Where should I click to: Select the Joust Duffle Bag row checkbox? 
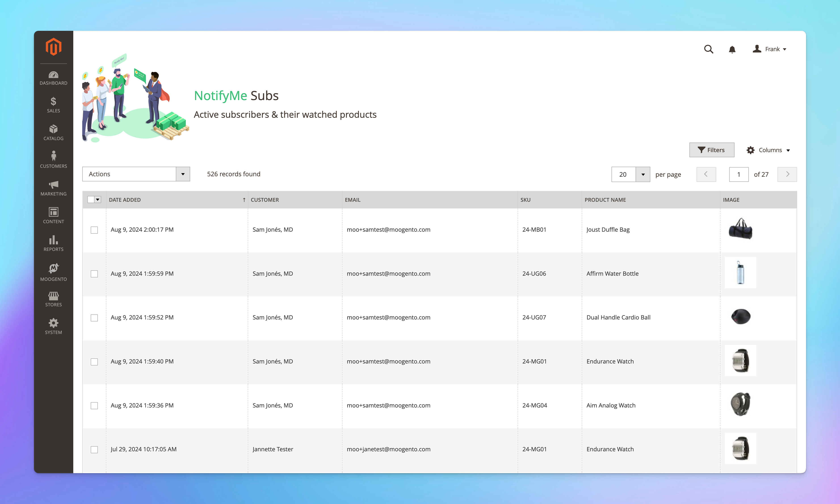[x=94, y=230]
